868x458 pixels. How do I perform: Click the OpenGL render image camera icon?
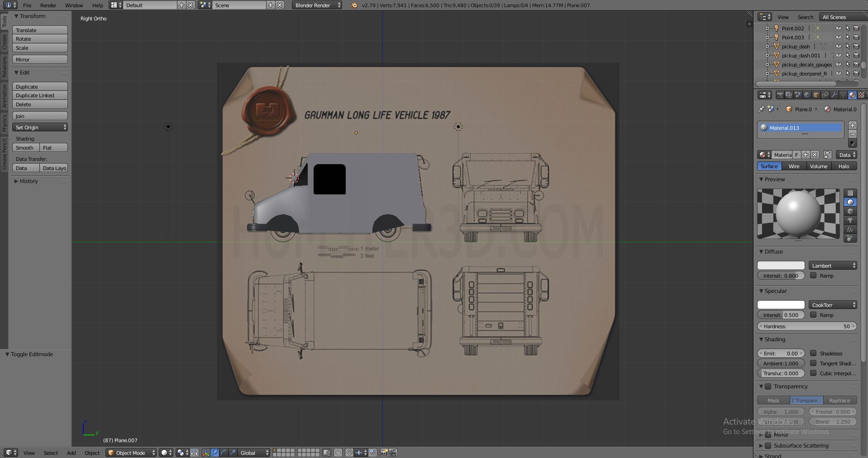[384, 453]
